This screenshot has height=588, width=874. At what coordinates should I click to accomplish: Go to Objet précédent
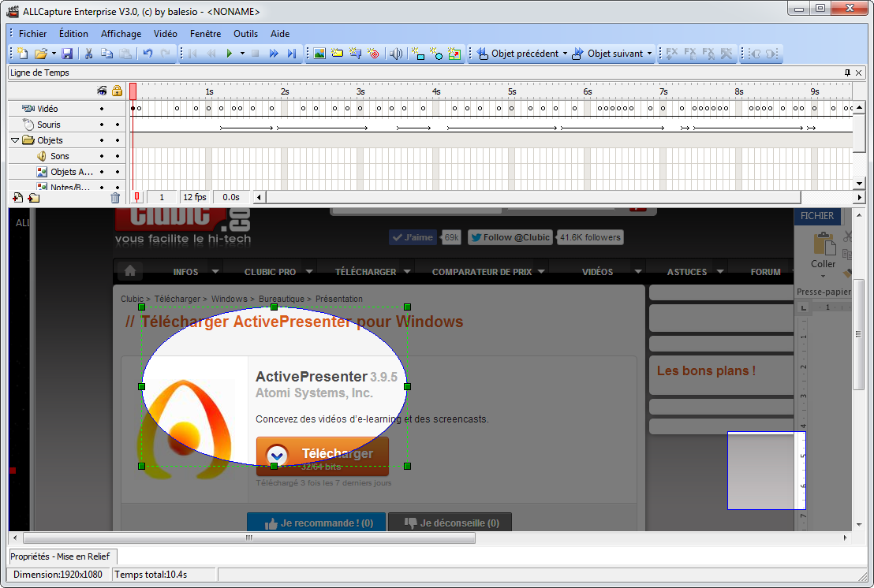pyautogui.click(x=517, y=54)
